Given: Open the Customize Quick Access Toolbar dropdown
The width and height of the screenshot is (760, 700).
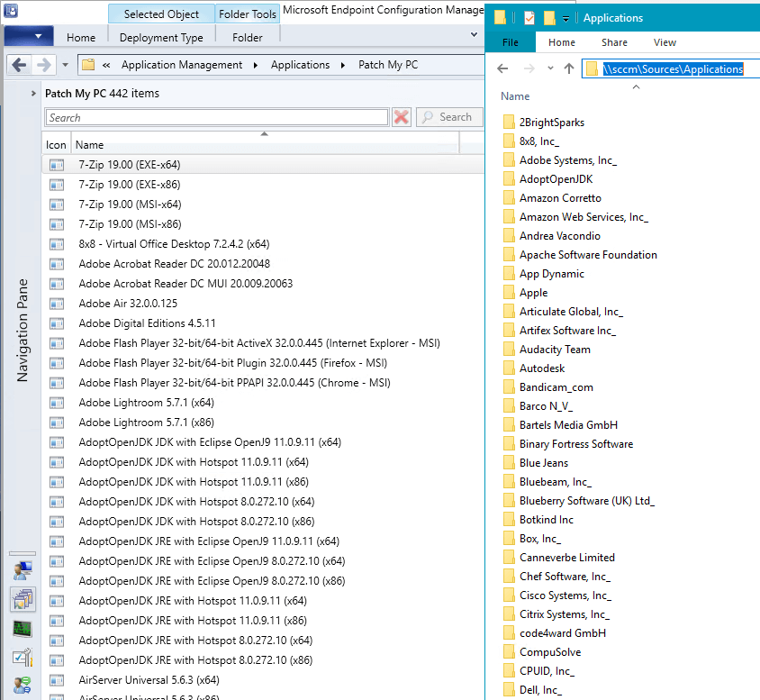Looking at the screenshot, I should pos(565,19).
